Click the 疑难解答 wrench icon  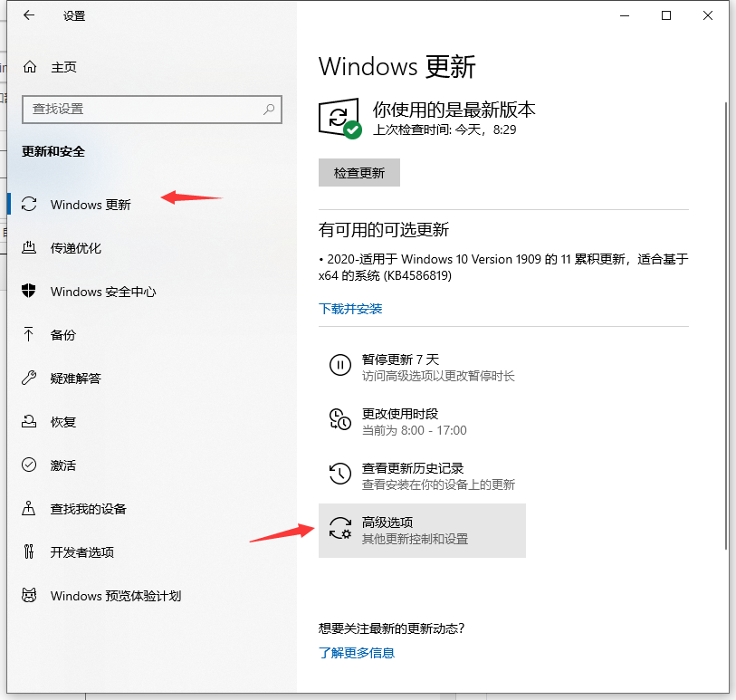[29, 378]
